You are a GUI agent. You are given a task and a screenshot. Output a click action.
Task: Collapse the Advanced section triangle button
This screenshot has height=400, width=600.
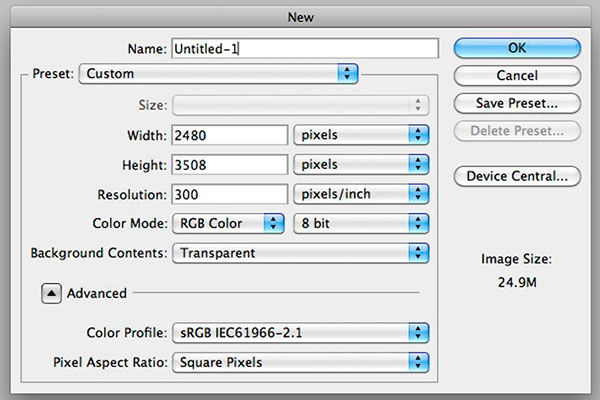tap(51, 294)
